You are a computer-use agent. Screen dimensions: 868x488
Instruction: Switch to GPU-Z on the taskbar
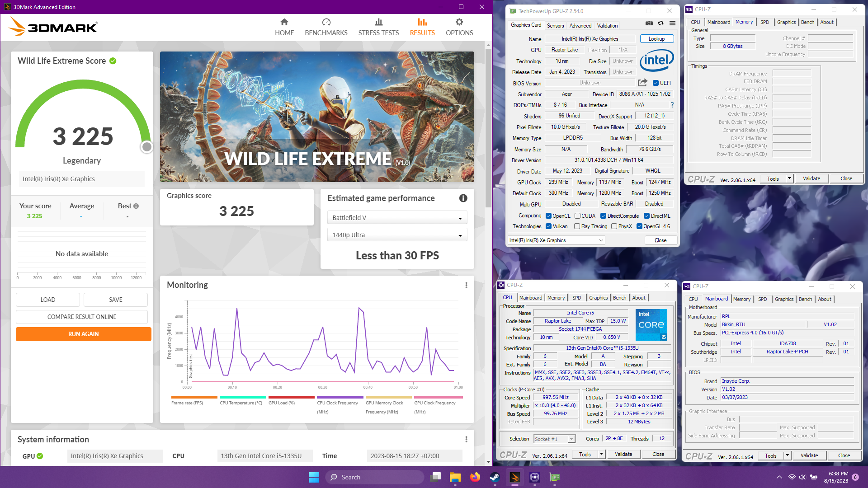point(555,477)
